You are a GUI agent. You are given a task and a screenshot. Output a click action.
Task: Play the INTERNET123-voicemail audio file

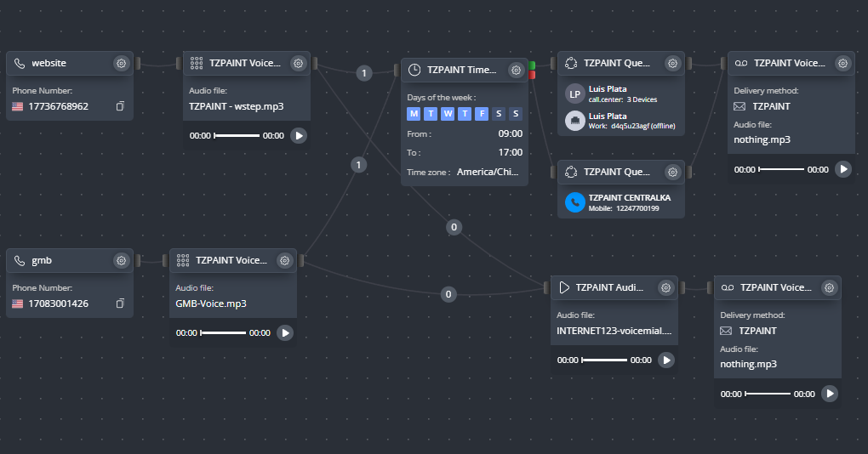(666, 360)
